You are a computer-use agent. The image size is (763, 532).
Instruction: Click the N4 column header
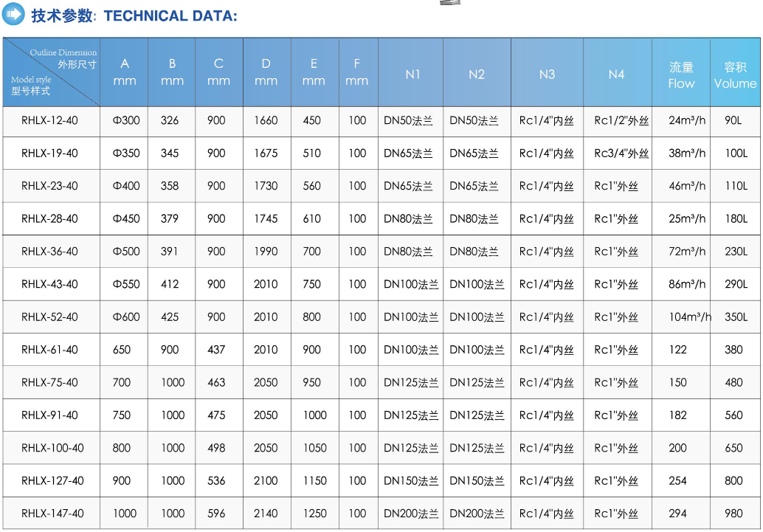616,74
